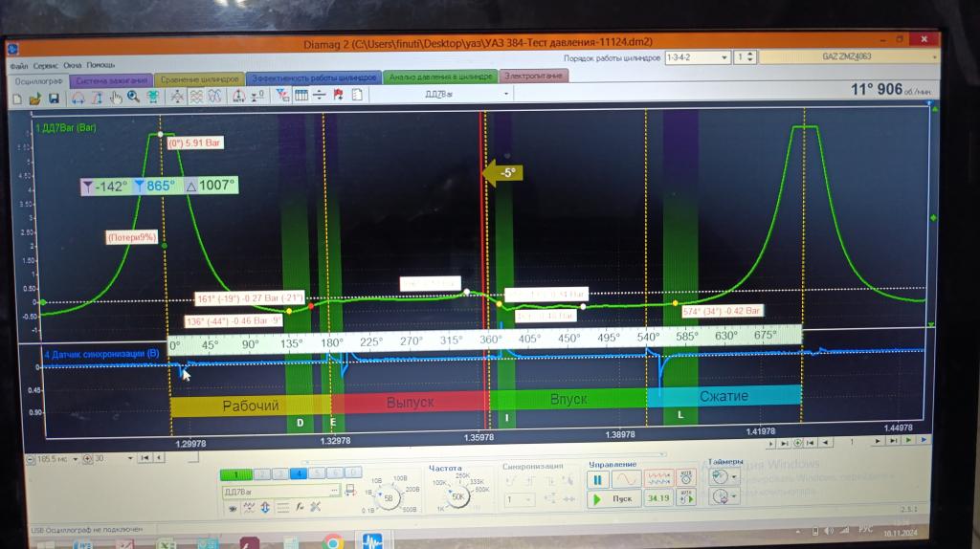
Task: Select channel 6 button
Action: point(335,472)
